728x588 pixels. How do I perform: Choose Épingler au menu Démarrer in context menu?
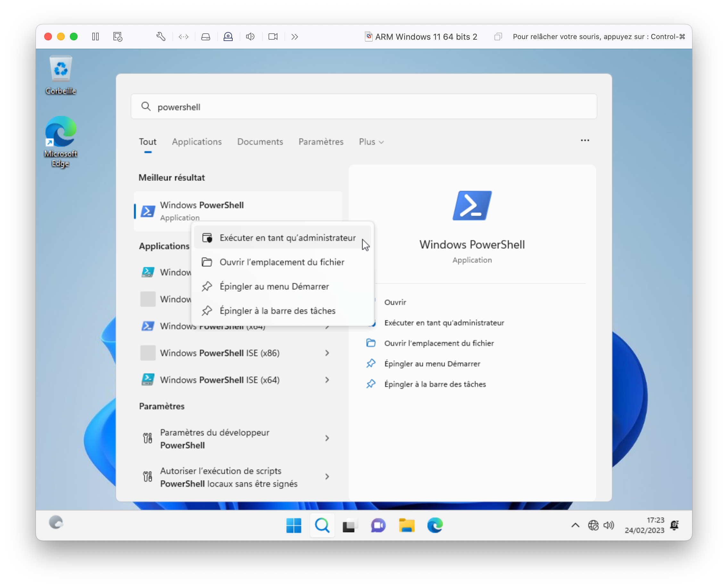pos(283,287)
